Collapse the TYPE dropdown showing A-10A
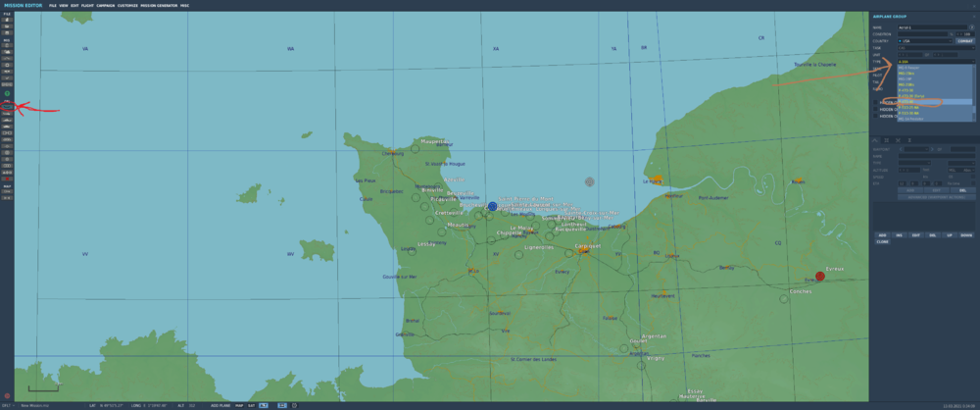The width and height of the screenshot is (980, 410). [936, 62]
